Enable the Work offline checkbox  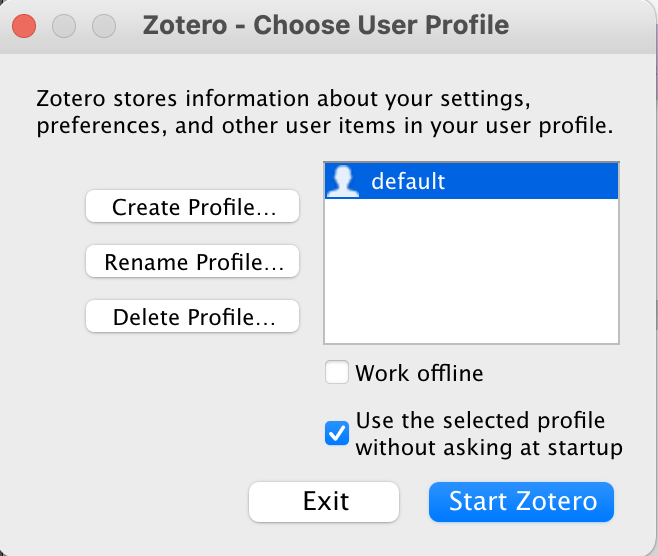337,373
